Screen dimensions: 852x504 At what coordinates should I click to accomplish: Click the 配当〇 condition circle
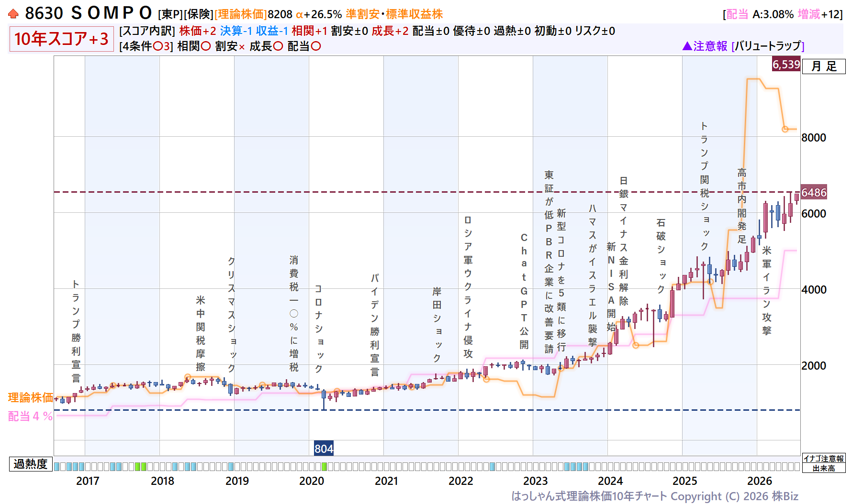pos(316,46)
